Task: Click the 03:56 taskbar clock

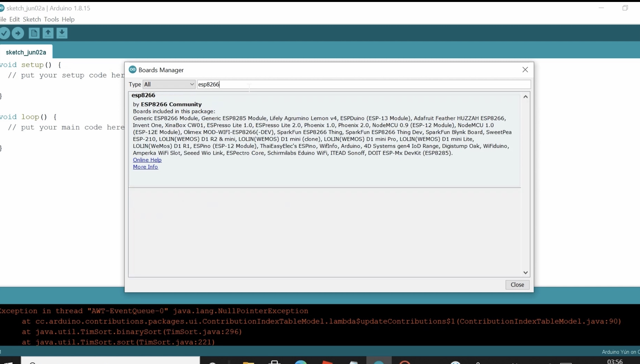Action: coord(615,361)
